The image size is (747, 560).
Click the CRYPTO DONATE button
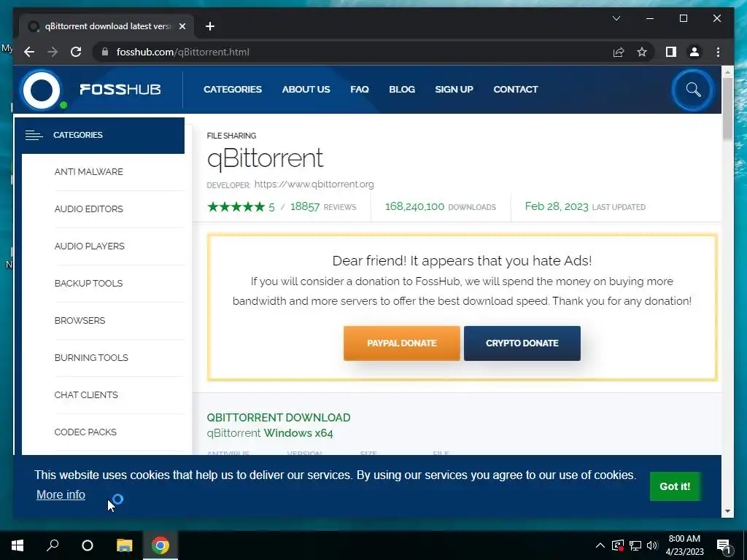click(x=522, y=343)
